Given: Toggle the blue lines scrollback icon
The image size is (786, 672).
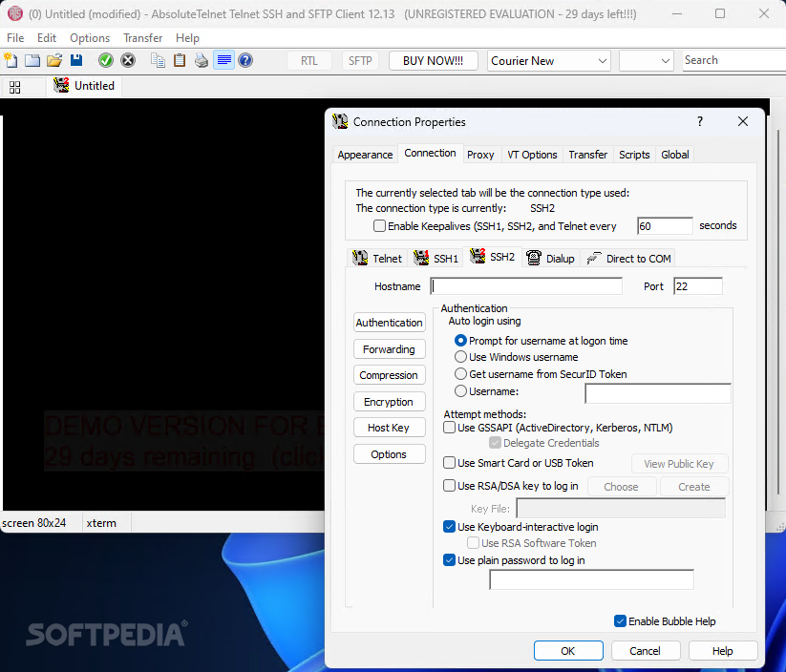Looking at the screenshot, I should [223, 61].
